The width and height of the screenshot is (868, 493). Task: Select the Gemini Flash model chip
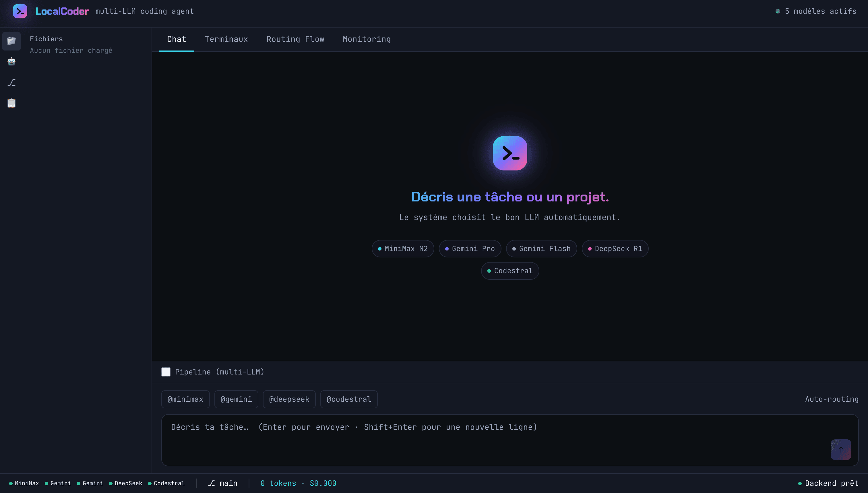click(541, 249)
